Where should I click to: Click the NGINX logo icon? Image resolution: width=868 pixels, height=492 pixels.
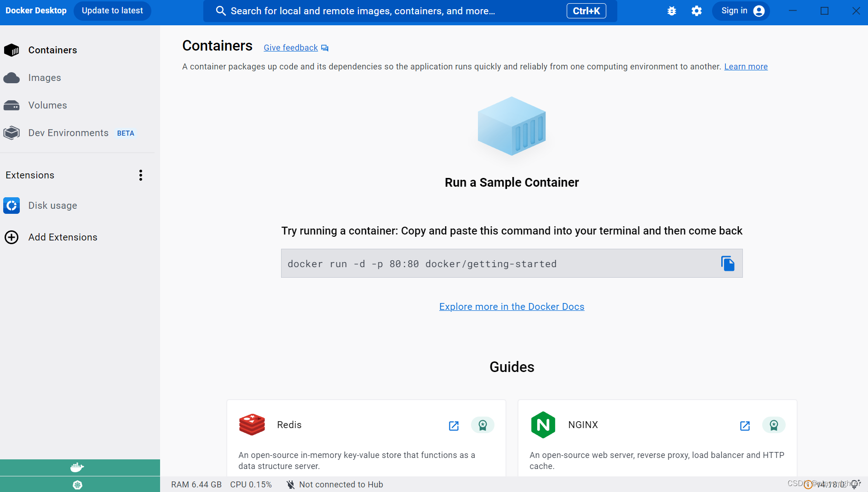[x=543, y=424]
